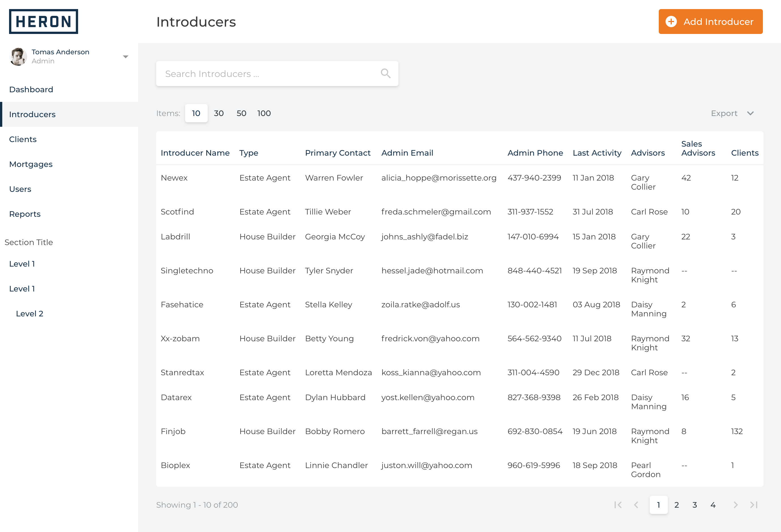Focus the Search Introducers field
Viewport: 781px width, 532px height.
[277, 74]
